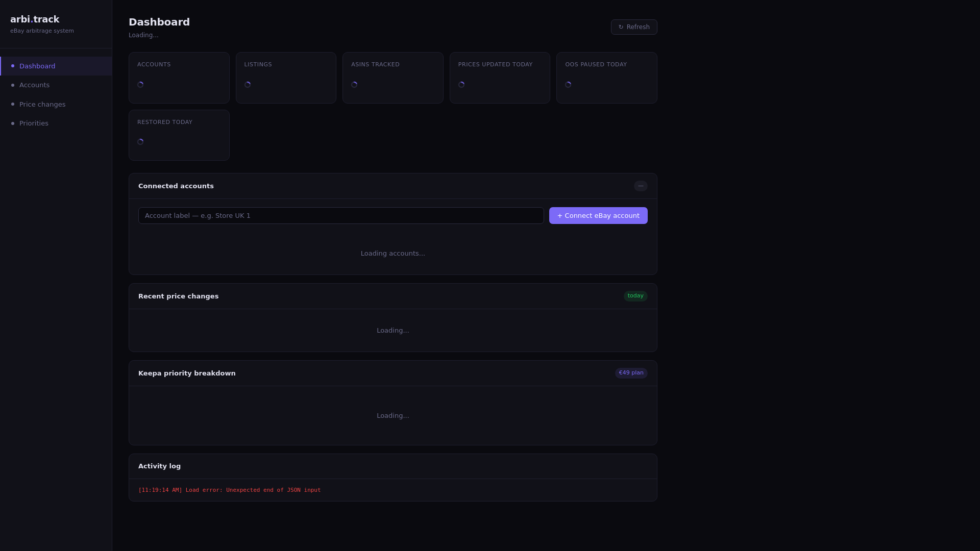Screen dimensions: 980x551
Task: Click the Activity log heading
Action: [159, 466]
